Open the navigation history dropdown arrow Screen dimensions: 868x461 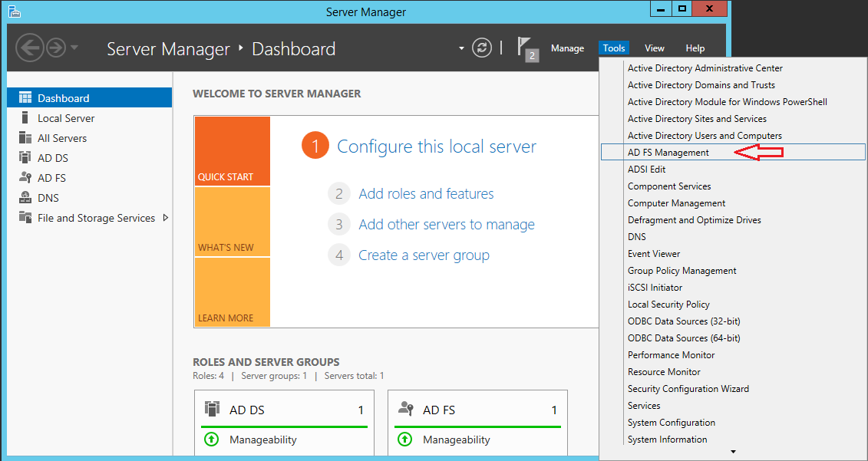[74, 48]
